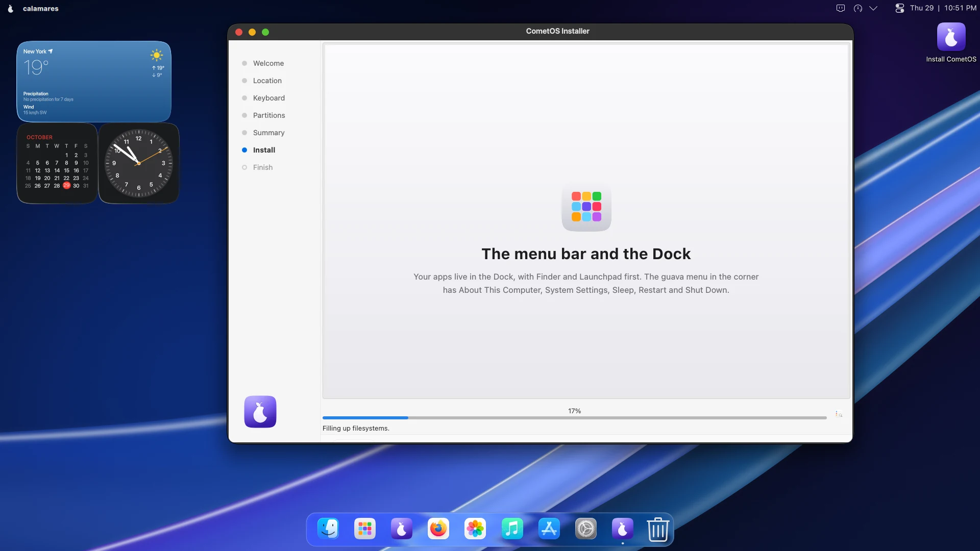Screen dimensions: 980x551
Task: Open the Photos app in dock
Action: click(475, 529)
